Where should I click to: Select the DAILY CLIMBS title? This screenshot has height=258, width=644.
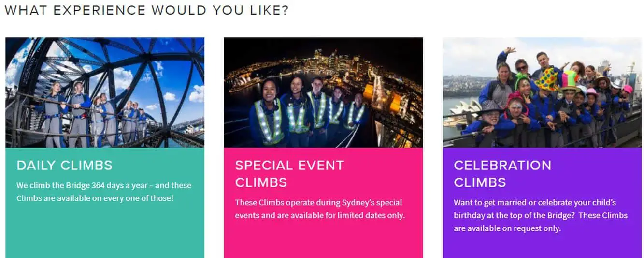coord(64,165)
